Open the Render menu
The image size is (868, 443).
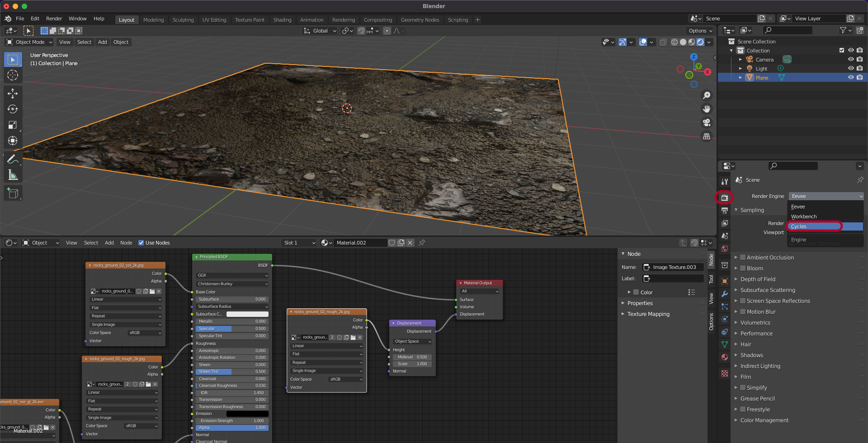54,19
